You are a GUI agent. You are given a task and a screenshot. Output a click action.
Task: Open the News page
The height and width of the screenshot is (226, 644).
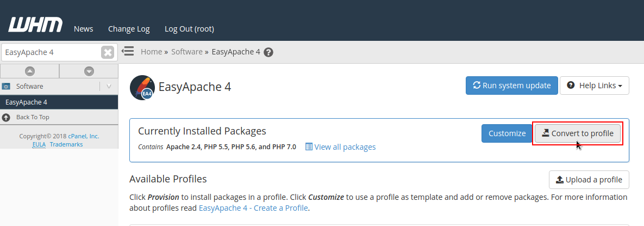point(83,29)
